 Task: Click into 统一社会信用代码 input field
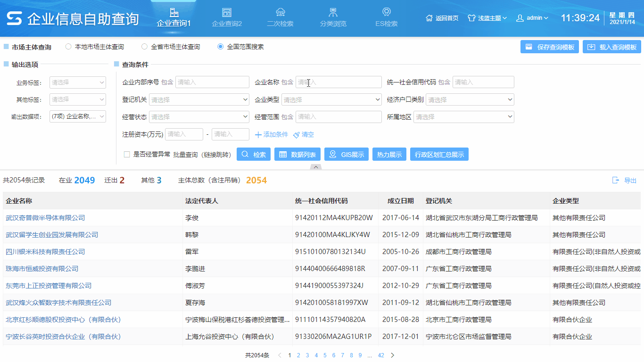[x=483, y=82]
